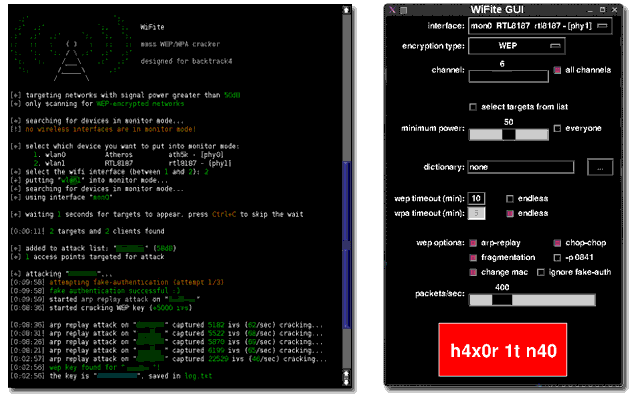Toggle the arp-replay option checkbox
The height and width of the screenshot is (400, 640).
pos(473,243)
